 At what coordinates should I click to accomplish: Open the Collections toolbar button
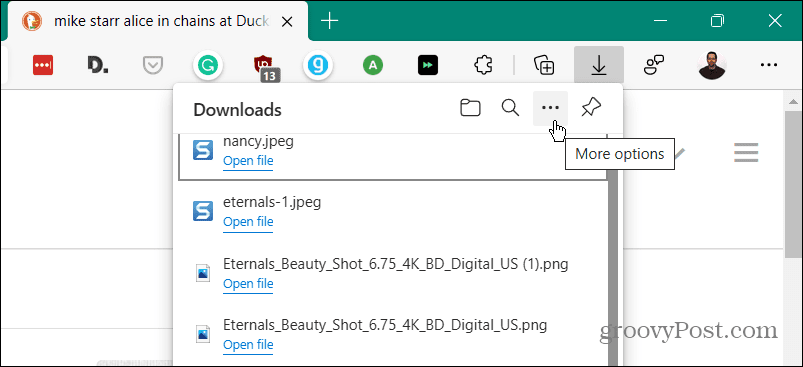coord(544,65)
